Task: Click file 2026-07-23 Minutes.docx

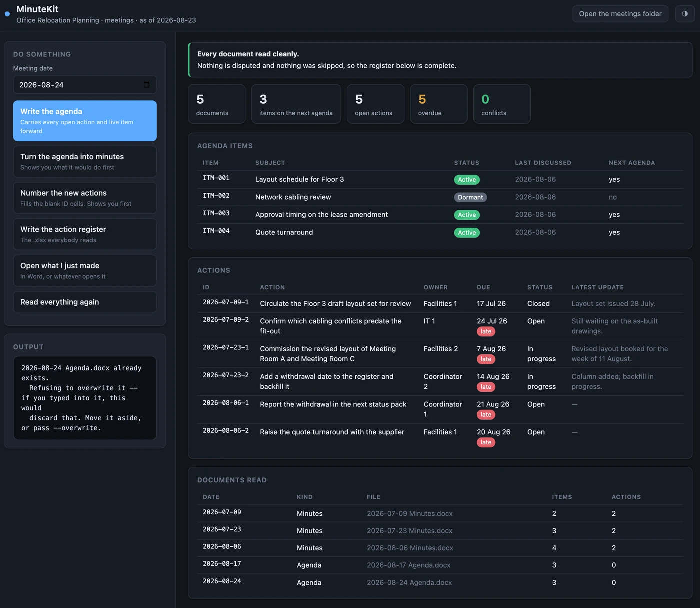Action: [x=410, y=531]
